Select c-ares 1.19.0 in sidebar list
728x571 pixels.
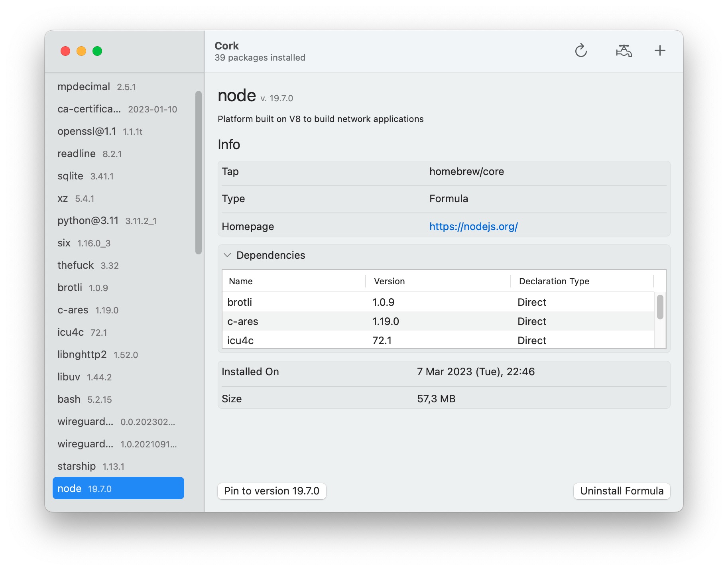pyautogui.click(x=118, y=310)
